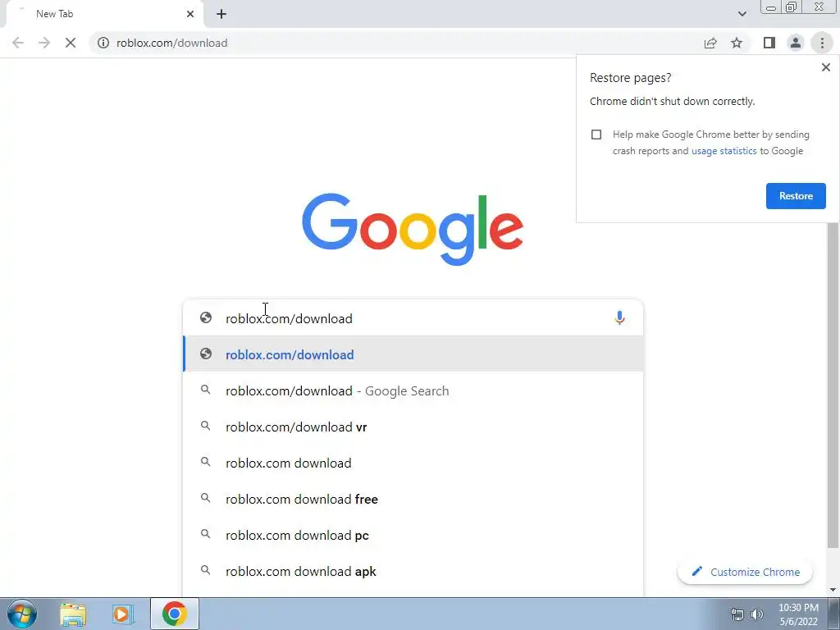Pick roblox.com download free suggestion
Image resolution: width=840 pixels, height=630 pixels.
(413, 499)
